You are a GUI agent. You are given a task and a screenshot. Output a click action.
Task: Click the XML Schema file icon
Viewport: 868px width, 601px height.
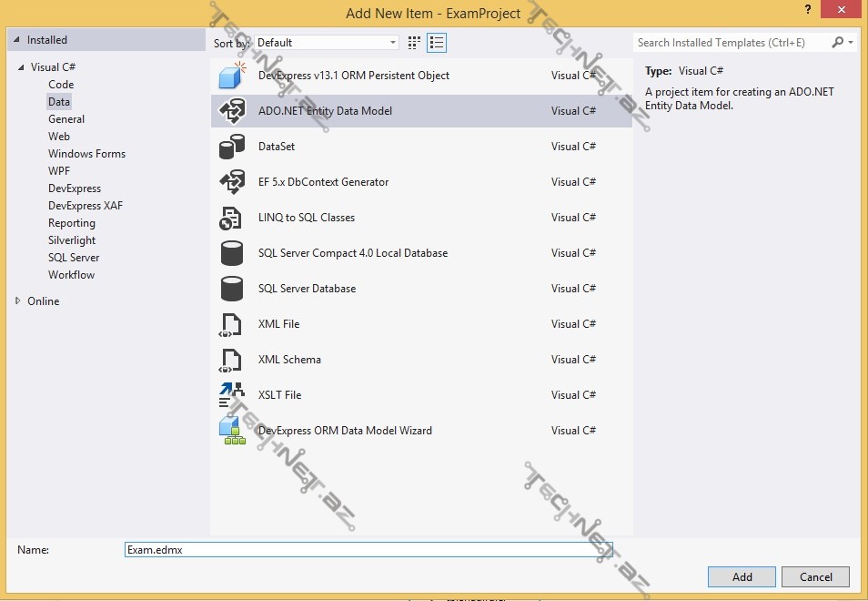pos(232,360)
